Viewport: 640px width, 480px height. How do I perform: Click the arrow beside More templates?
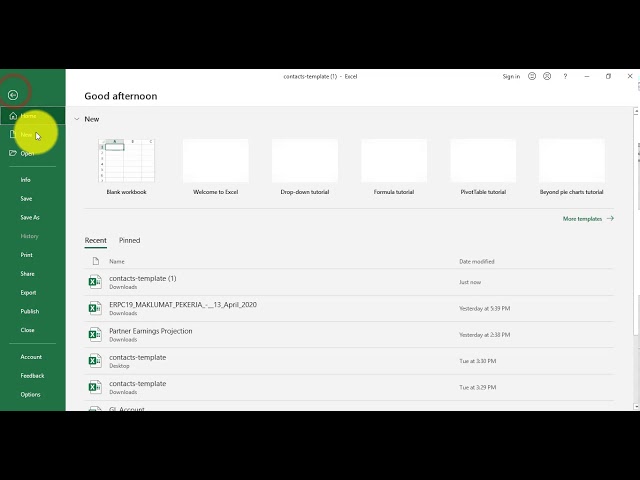click(610, 218)
